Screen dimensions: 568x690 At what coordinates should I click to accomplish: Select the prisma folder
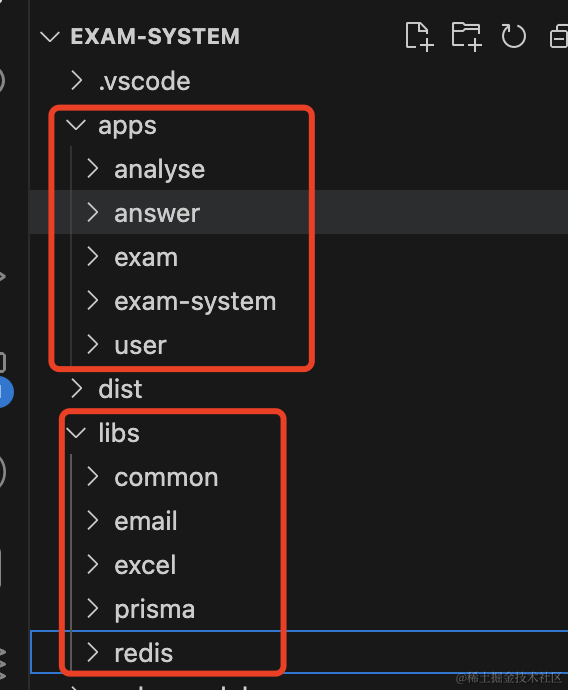[x=154, y=609]
